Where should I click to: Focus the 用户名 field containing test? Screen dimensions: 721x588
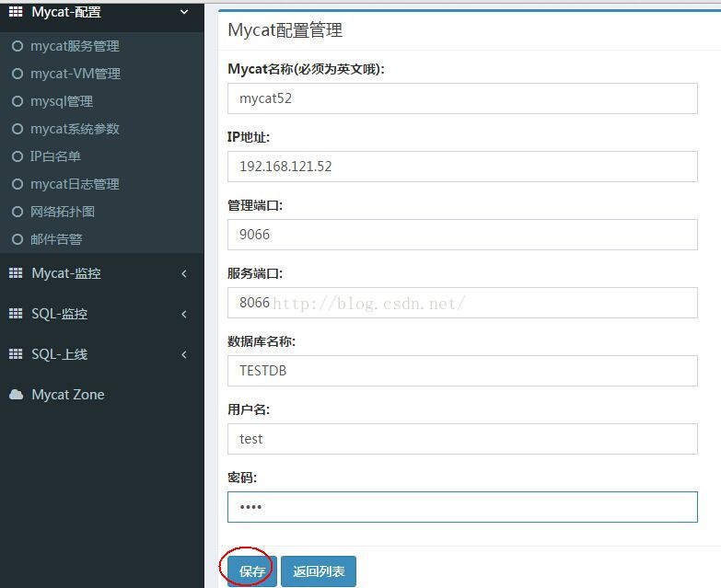pos(462,438)
